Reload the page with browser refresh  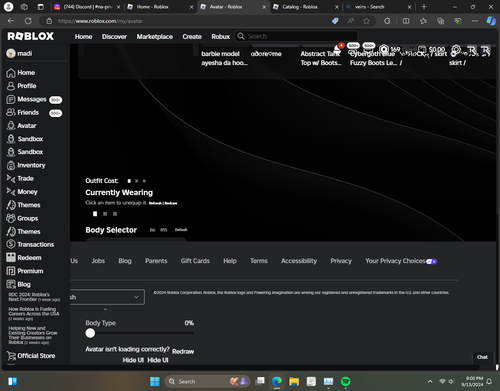[28, 21]
